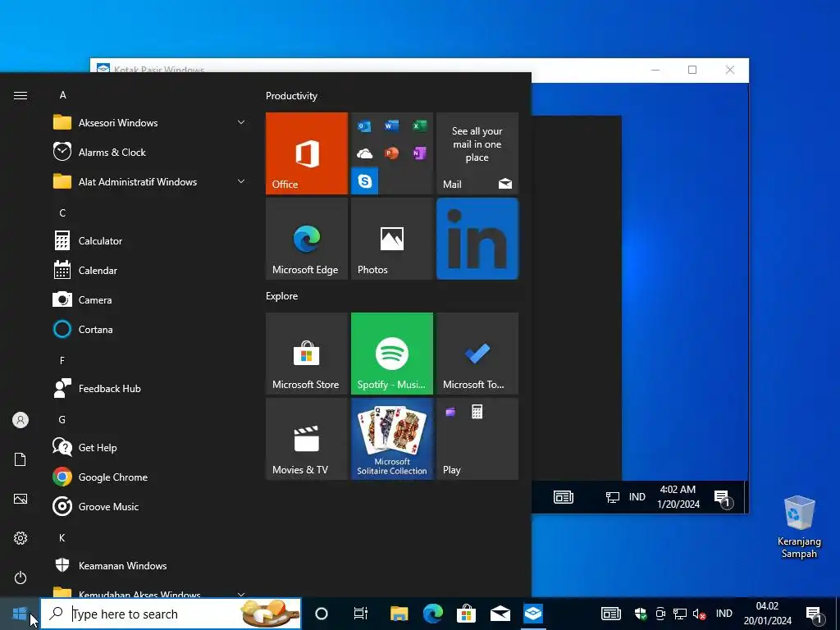Open Movies & TV tile
The width and height of the screenshot is (840, 630).
pyautogui.click(x=307, y=439)
